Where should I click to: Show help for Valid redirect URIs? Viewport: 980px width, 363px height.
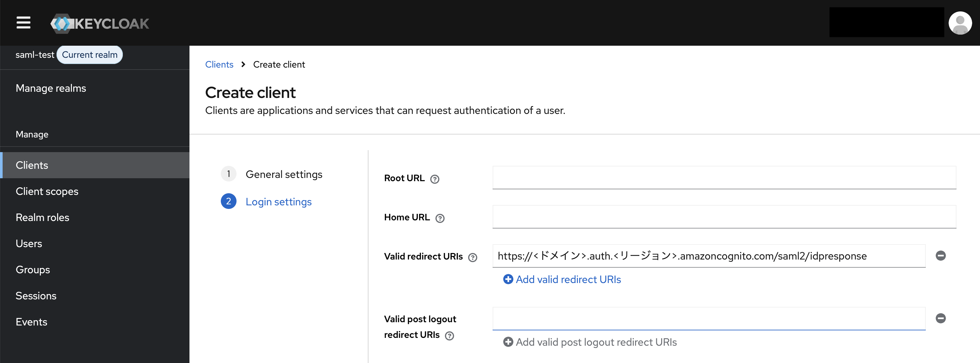point(472,257)
